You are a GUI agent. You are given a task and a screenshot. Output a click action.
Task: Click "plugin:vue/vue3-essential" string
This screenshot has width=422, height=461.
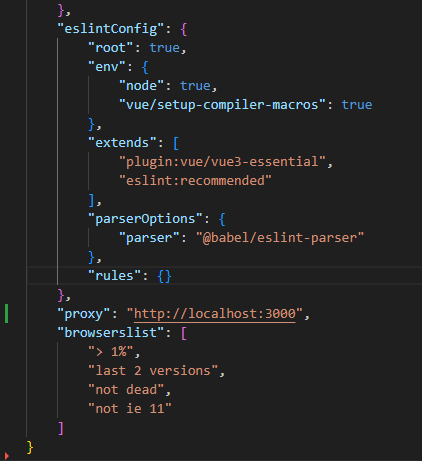point(222,162)
